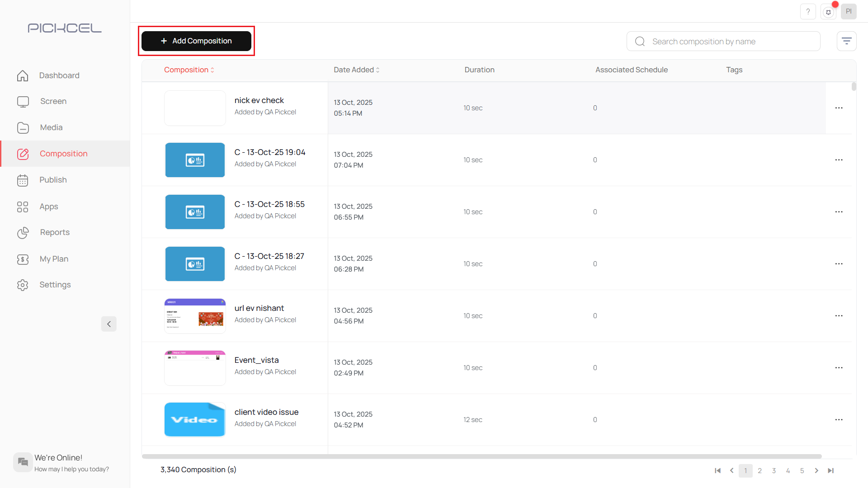Screen dimensions: 868x488
Task: Click the help question mark icon
Action: point(808,12)
